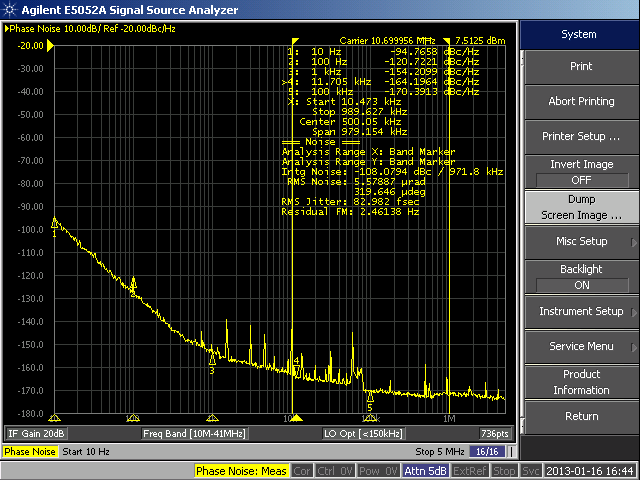Expand the Service Menu submenu
This screenshot has width=640, height=480.
click(x=581, y=346)
